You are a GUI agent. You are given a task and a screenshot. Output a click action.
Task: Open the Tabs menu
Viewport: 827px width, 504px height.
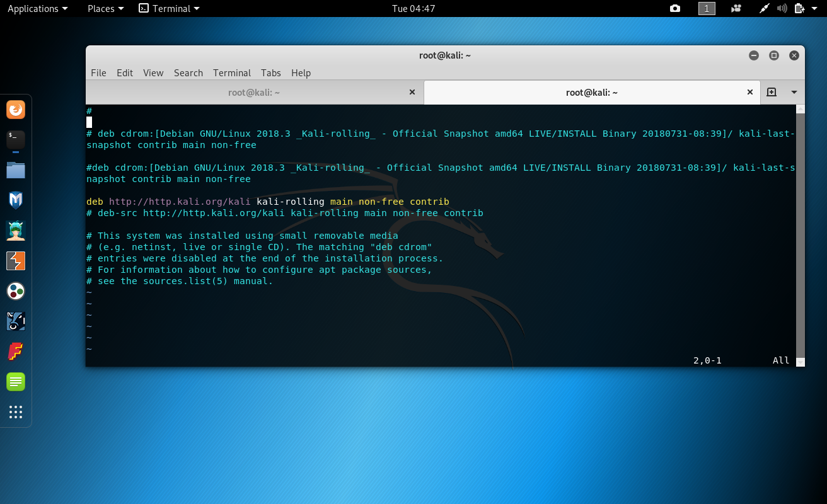coord(271,72)
